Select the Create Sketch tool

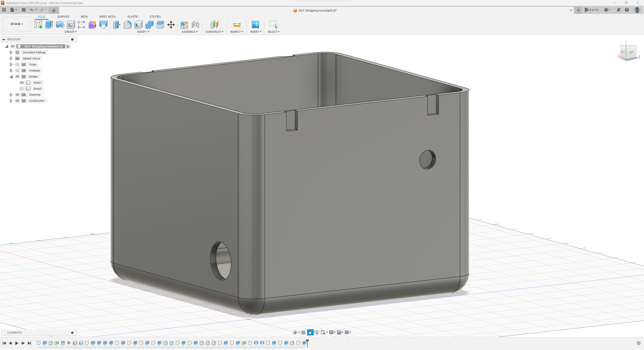[x=38, y=24]
